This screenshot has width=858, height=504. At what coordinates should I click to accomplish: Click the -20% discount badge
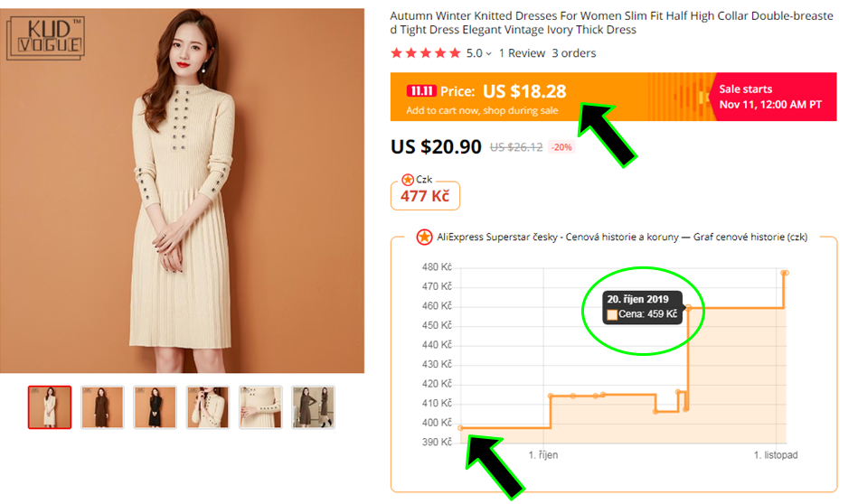(561, 147)
